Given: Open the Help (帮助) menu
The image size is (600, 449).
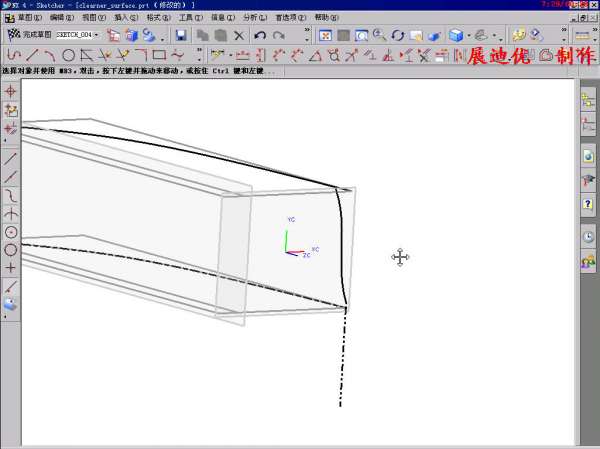Looking at the screenshot, I should [326, 17].
